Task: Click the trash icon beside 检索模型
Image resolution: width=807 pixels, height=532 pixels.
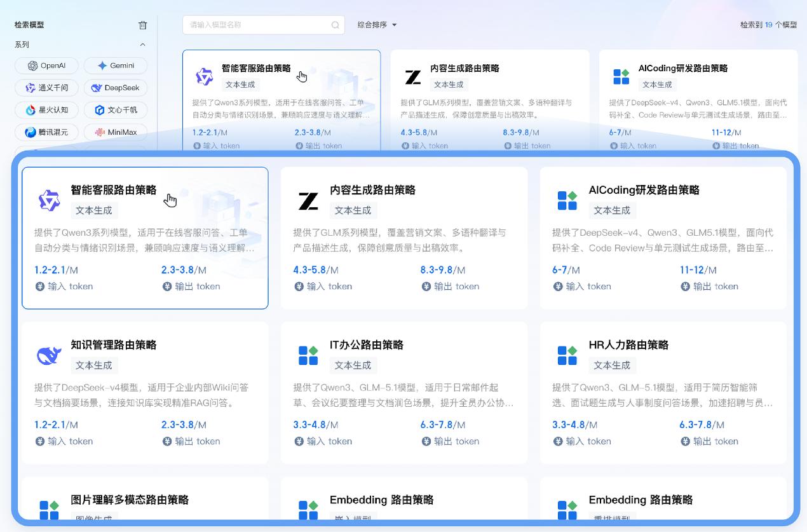Action: pos(142,25)
